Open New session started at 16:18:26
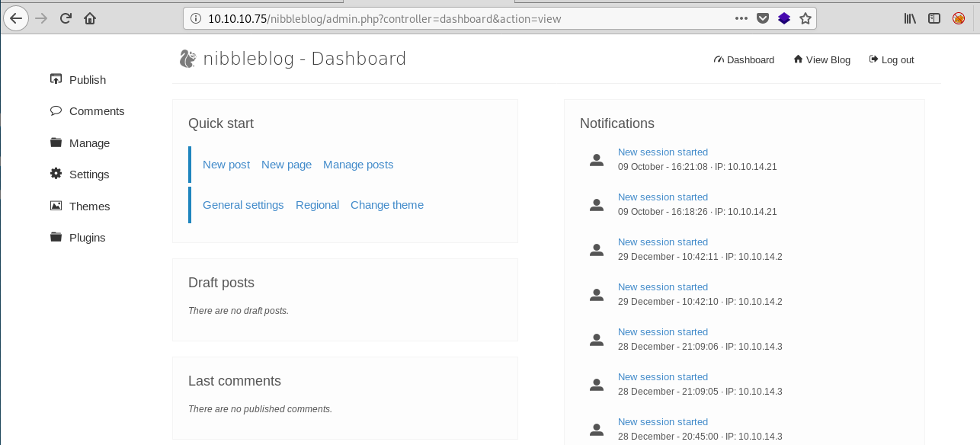The width and height of the screenshot is (980, 445). [663, 197]
